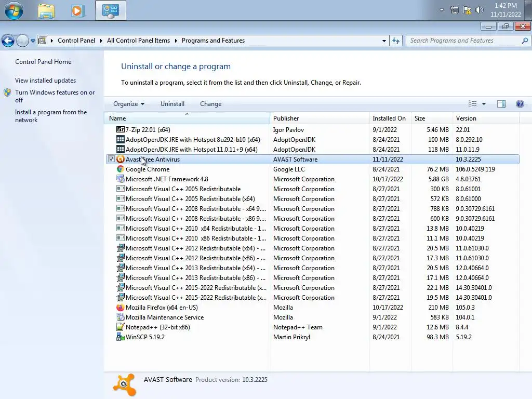The height and width of the screenshot is (399, 532).
Task: Sort by the Version column header
Action: click(486, 118)
